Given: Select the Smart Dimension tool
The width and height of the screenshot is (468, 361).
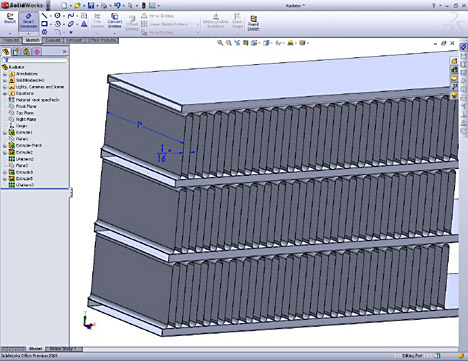Looking at the screenshot, I should pos(28,21).
